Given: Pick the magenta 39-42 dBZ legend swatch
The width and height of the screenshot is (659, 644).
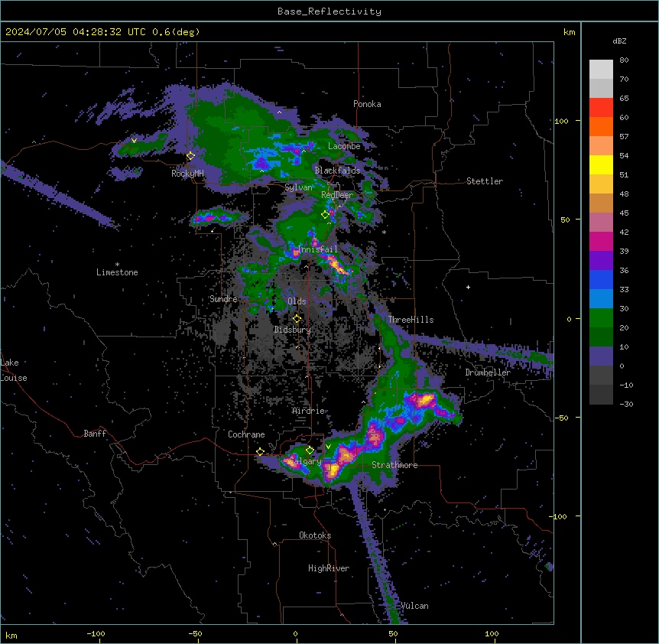Looking at the screenshot, I should click(x=601, y=241).
